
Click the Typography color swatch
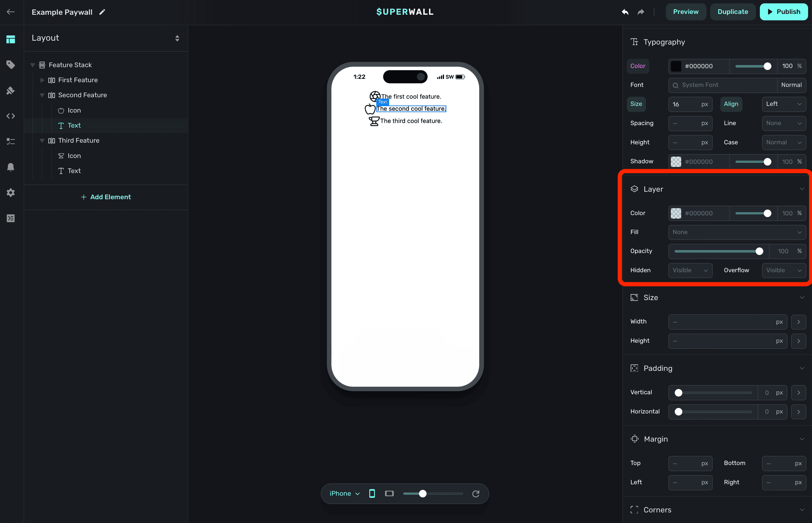coord(676,66)
